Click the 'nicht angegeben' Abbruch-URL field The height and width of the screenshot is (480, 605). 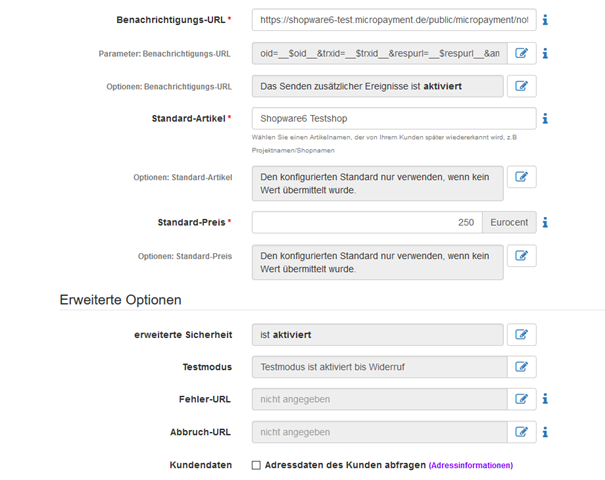(380, 432)
